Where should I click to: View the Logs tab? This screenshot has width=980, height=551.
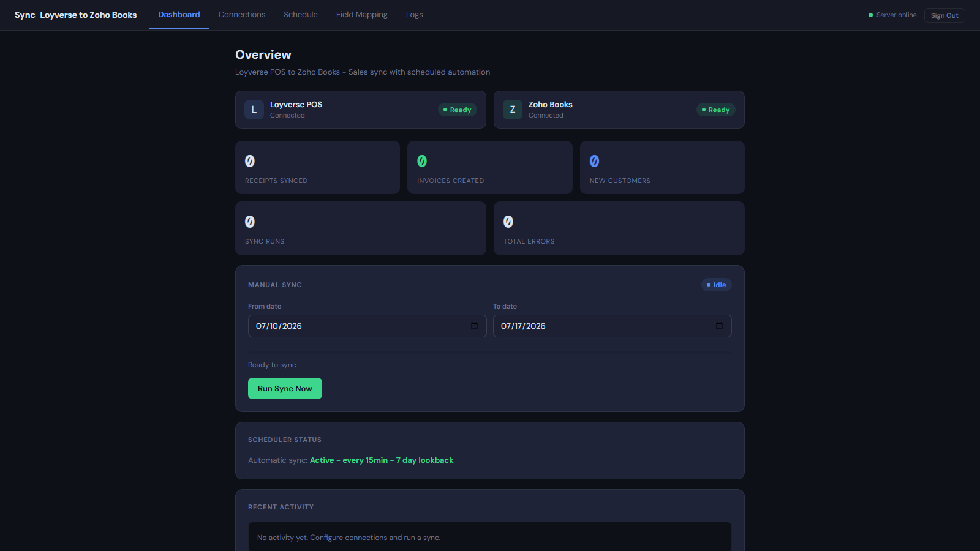coord(415,15)
